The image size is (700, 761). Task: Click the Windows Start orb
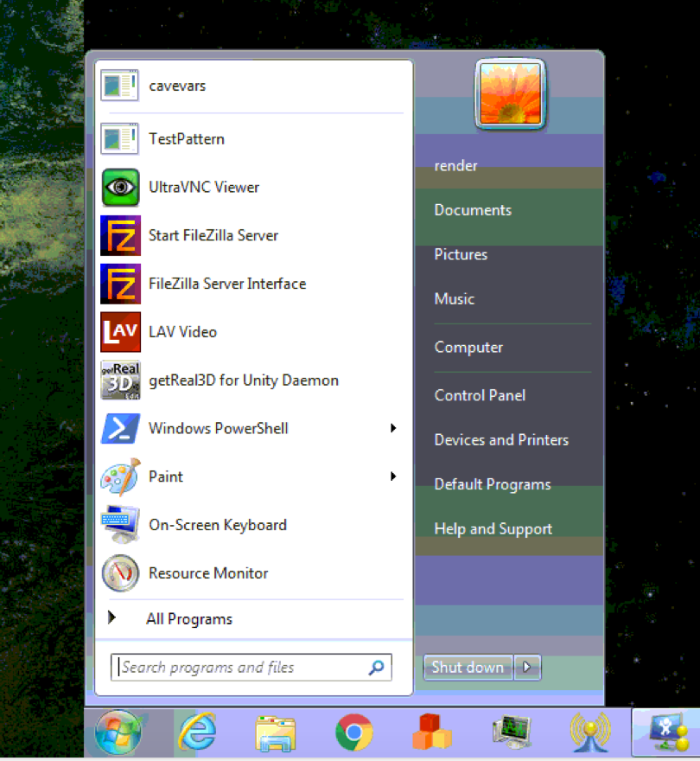click(x=118, y=733)
